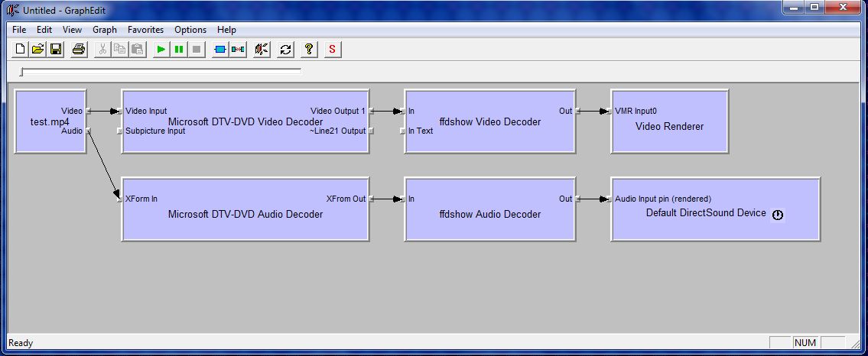Open the View menu
Image resolution: width=868 pixels, height=356 pixels.
click(72, 30)
